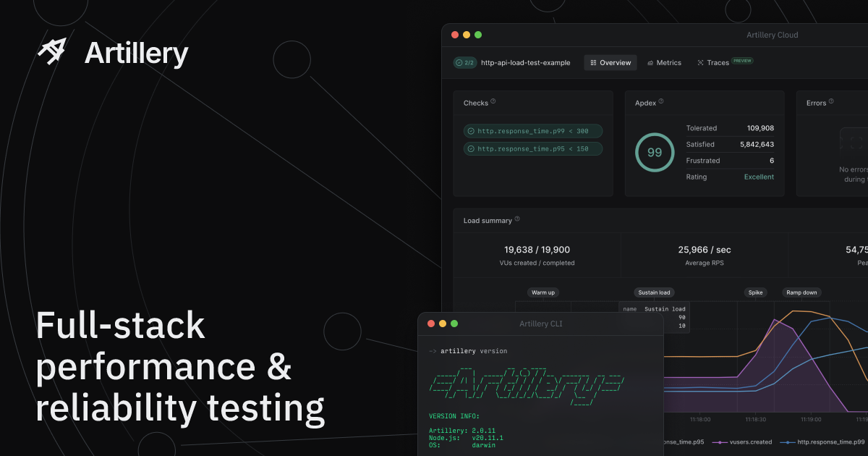The image size is (868, 456).
Task: Click the check-circle icon beside http.response_time.p95 check
Action: pos(470,148)
